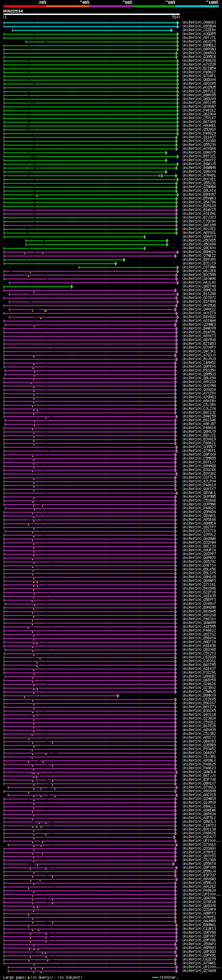Open hit UniRef100_O07872

point(199,298)
